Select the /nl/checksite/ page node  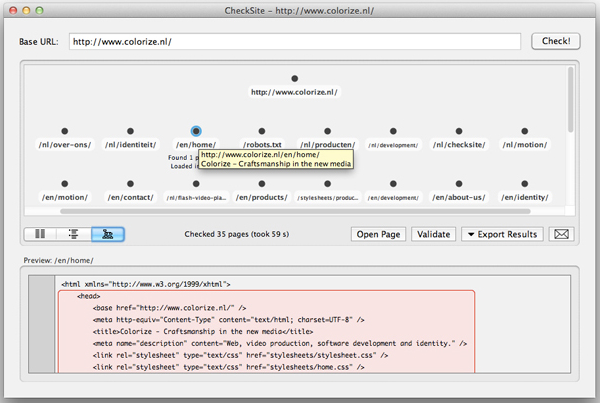(x=458, y=131)
